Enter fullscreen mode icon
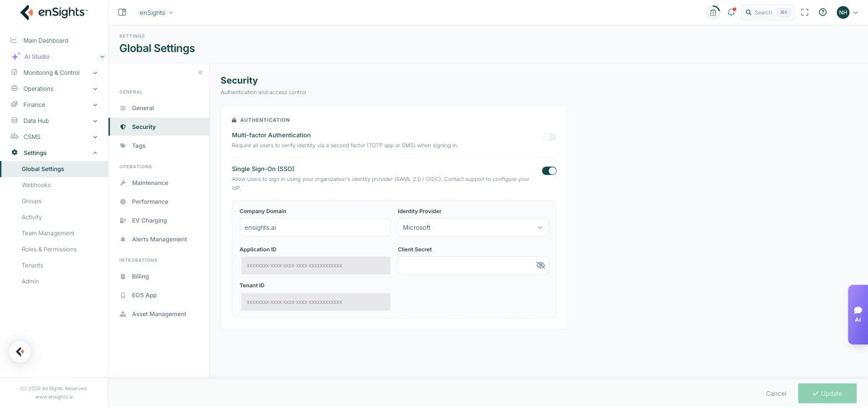Image resolution: width=868 pixels, height=408 pixels. 805,12
